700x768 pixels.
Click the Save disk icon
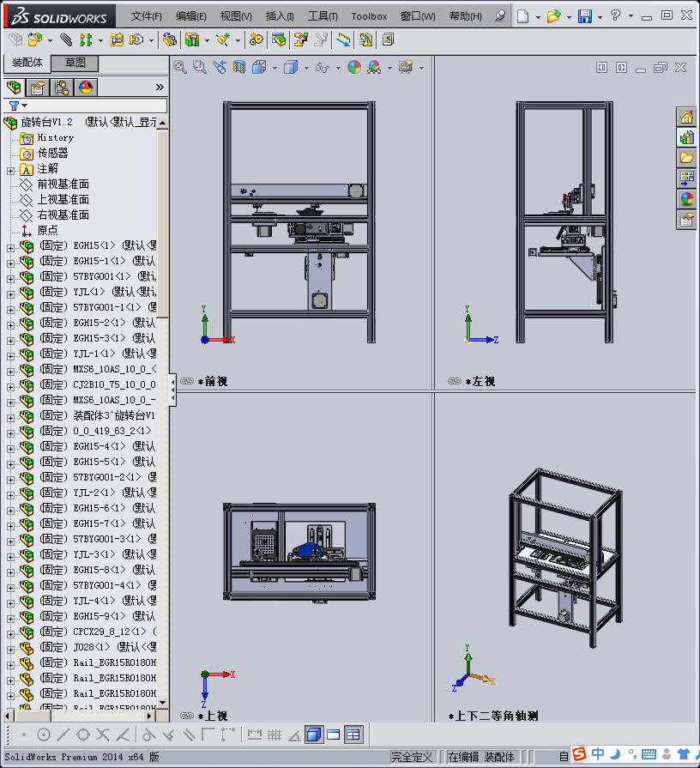point(584,16)
